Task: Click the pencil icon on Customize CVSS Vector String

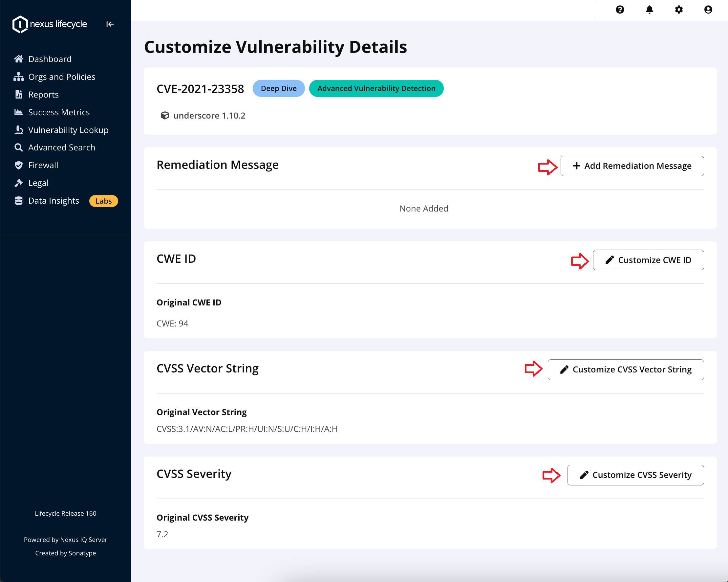Action: (564, 369)
